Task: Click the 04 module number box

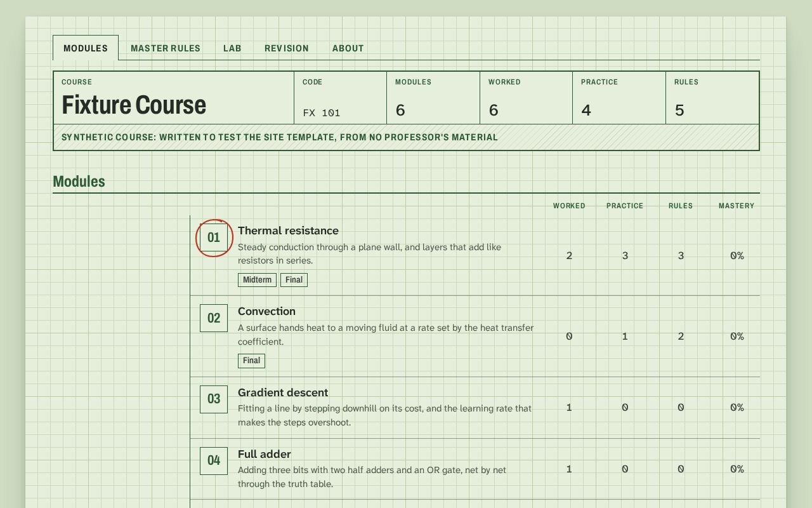Action: [214, 461]
